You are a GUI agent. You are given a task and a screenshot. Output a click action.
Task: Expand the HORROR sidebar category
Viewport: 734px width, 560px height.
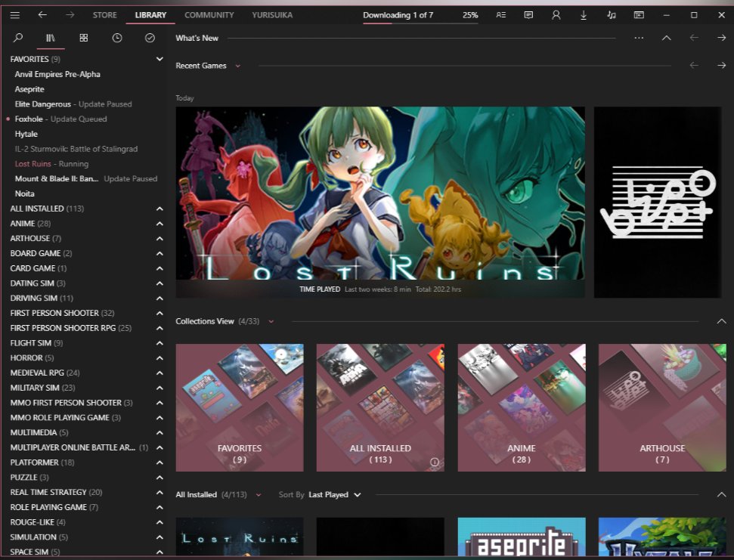click(x=159, y=358)
